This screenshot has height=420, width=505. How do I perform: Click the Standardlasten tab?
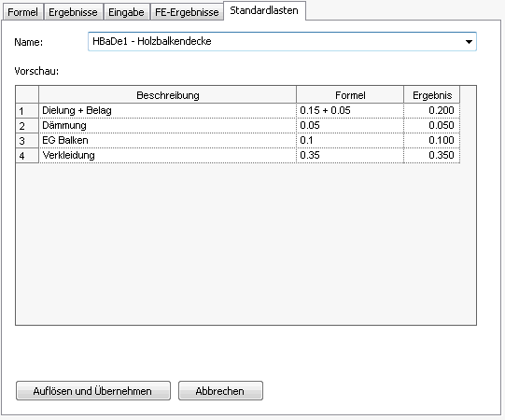pyautogui.click(x=264, y=10)
